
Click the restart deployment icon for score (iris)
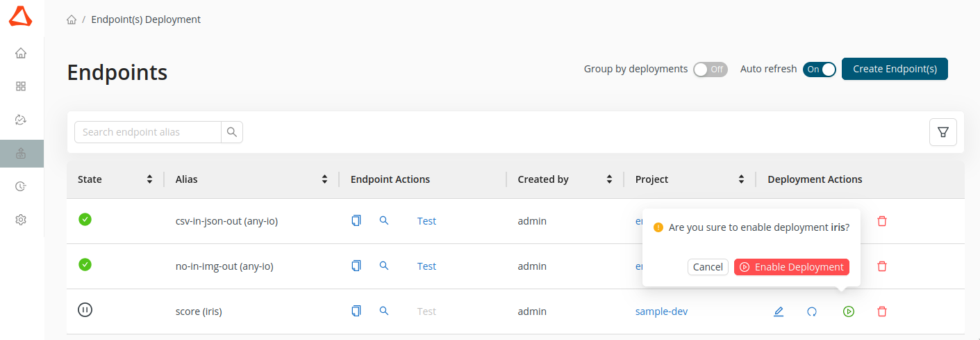pyautogui.click(x=812, y=311)
